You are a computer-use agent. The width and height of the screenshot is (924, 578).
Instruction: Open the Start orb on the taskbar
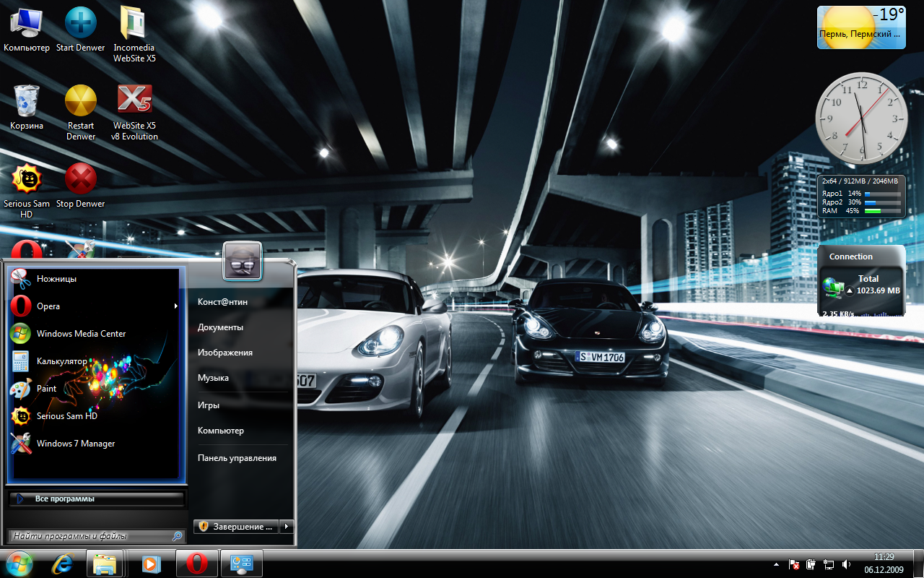[x=19, y=564]
